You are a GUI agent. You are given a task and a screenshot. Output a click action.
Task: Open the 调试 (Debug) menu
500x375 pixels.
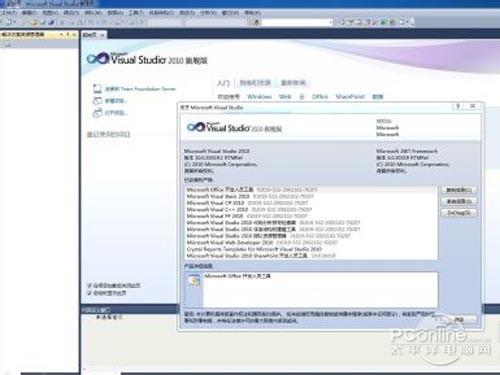71,13
